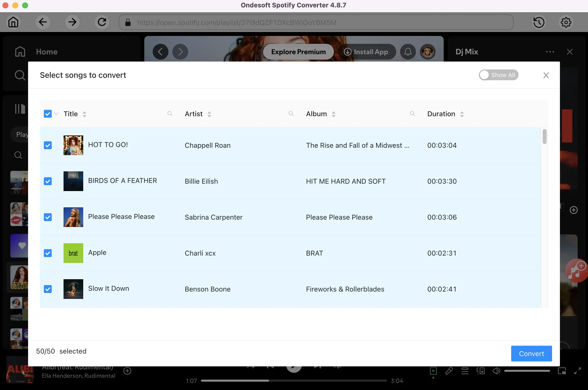The width and height of the screenshot is (588, 390).
Task: Sort the Artist column
Action: (209, 114)
